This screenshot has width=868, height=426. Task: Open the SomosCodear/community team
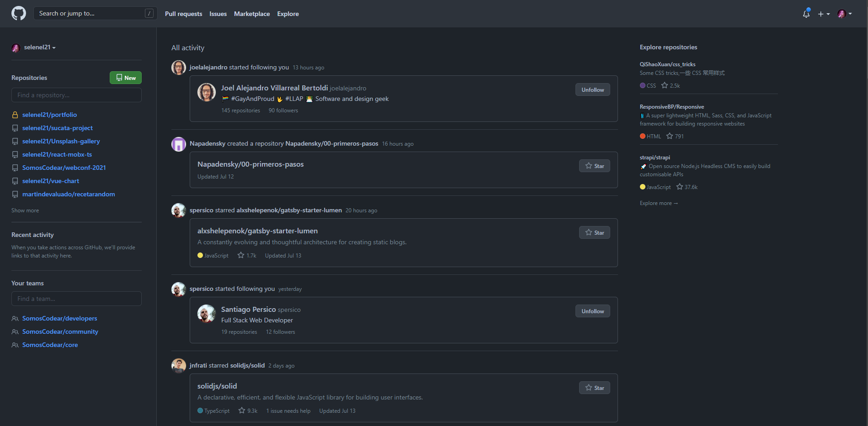60,332
